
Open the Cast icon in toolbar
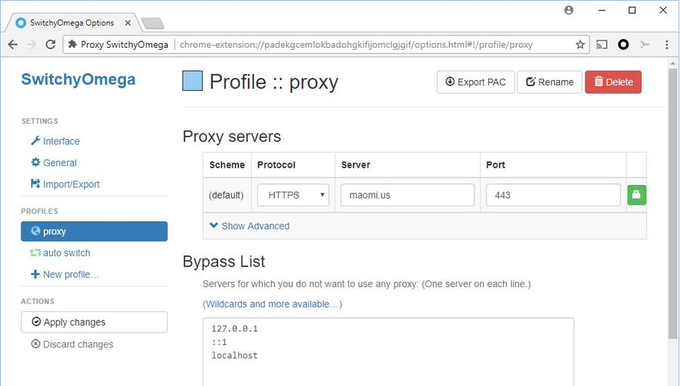[x=602, y=44]
